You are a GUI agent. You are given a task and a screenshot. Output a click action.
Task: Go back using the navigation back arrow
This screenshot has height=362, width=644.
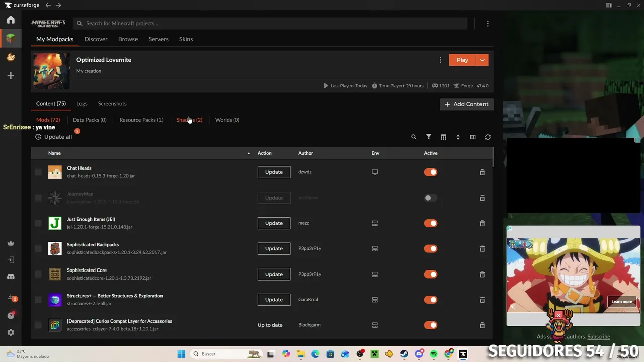click(48, 5)
